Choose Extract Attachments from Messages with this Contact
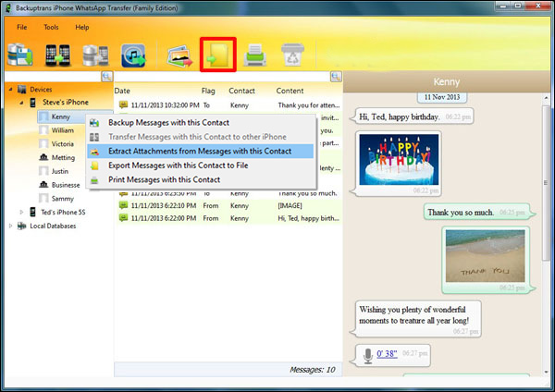This screenshot has height=392, width=555. point(200,151)
